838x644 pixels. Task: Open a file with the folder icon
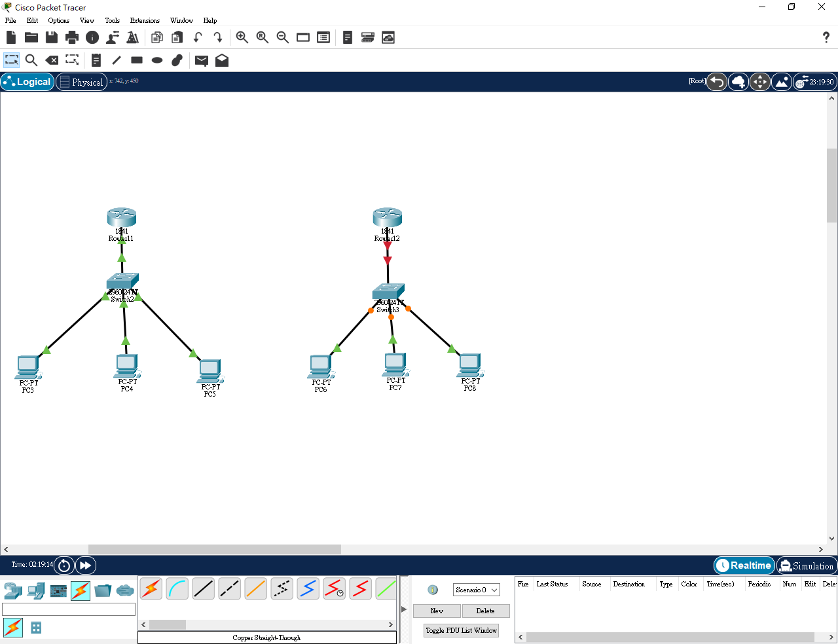(31, 37)
